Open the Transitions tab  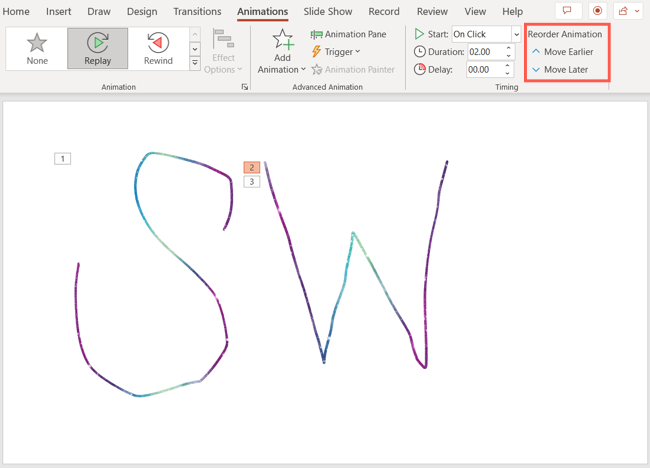197,12
